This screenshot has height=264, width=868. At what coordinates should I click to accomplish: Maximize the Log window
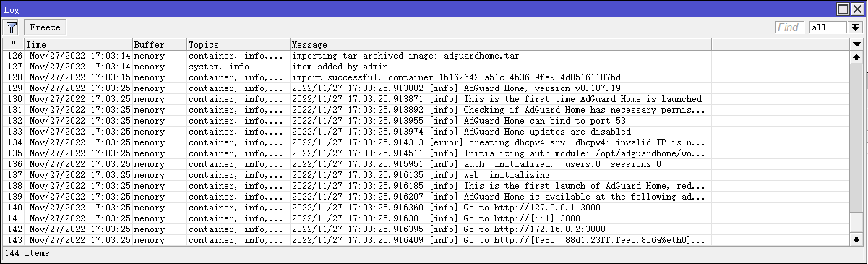[843, 9]
